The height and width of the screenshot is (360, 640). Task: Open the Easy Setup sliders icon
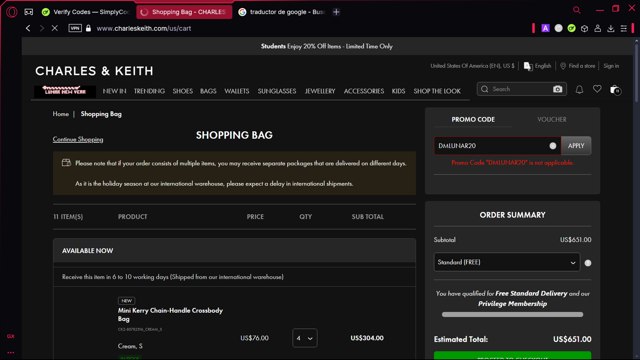[x=624, y=28]
